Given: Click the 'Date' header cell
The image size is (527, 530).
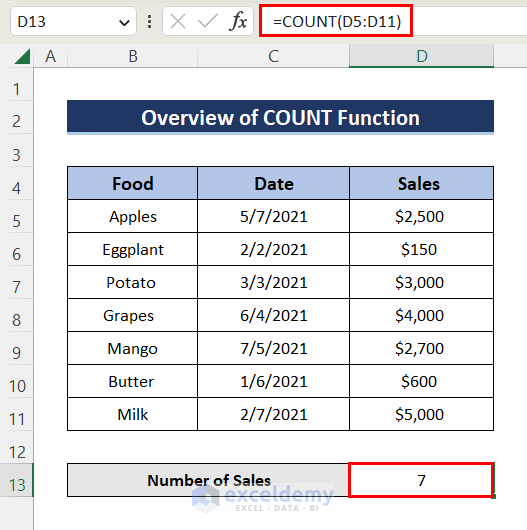Looking at the screenshot, I should [x=273, y=183].
